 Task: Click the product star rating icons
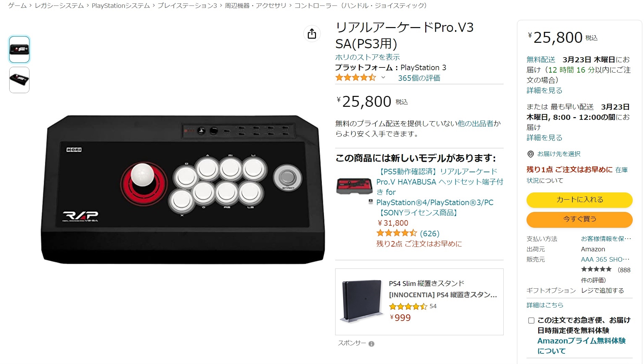(356, 78)
